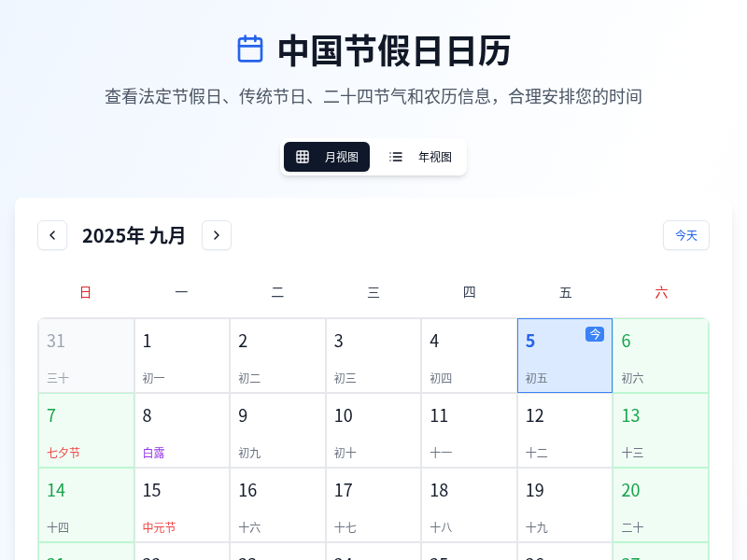The width and height of the screenshot is (747, 560).
Task: Select September 1 初一 cell
Action: [182, 356]
